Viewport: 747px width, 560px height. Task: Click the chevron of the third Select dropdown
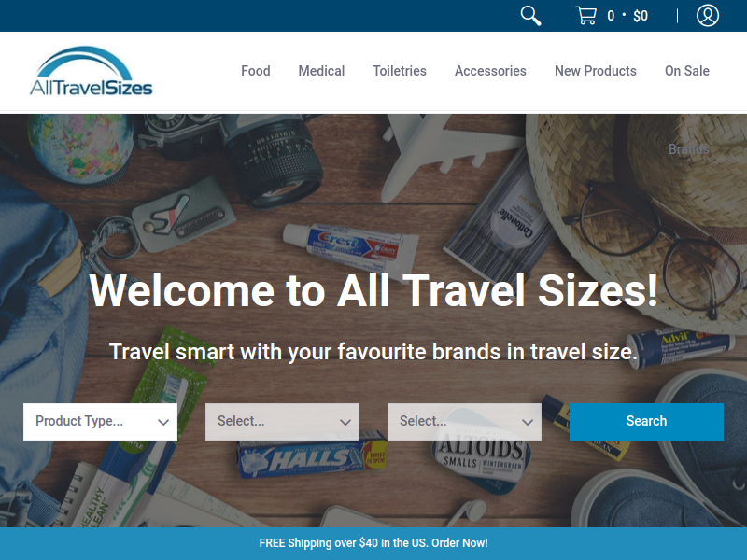tap(528, 422)
